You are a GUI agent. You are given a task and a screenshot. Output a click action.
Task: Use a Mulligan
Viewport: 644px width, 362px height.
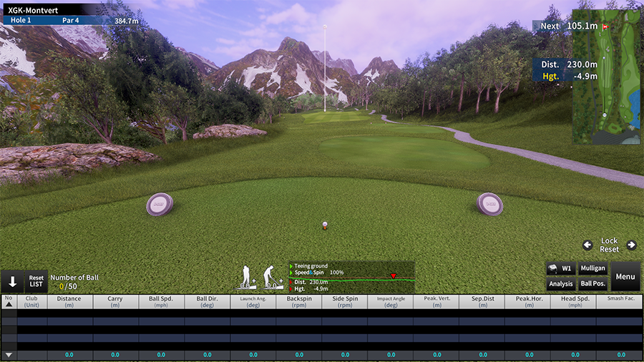point(592,268)
